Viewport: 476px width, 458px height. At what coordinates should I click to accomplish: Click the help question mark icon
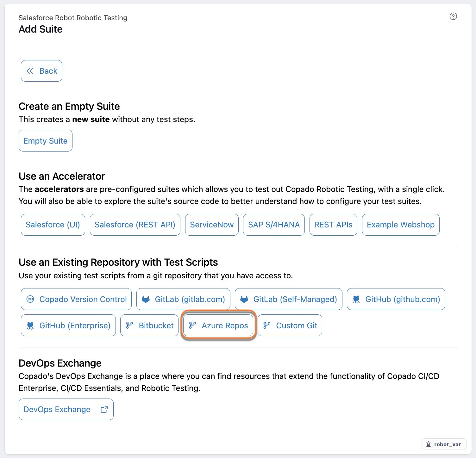click(453, 16)
